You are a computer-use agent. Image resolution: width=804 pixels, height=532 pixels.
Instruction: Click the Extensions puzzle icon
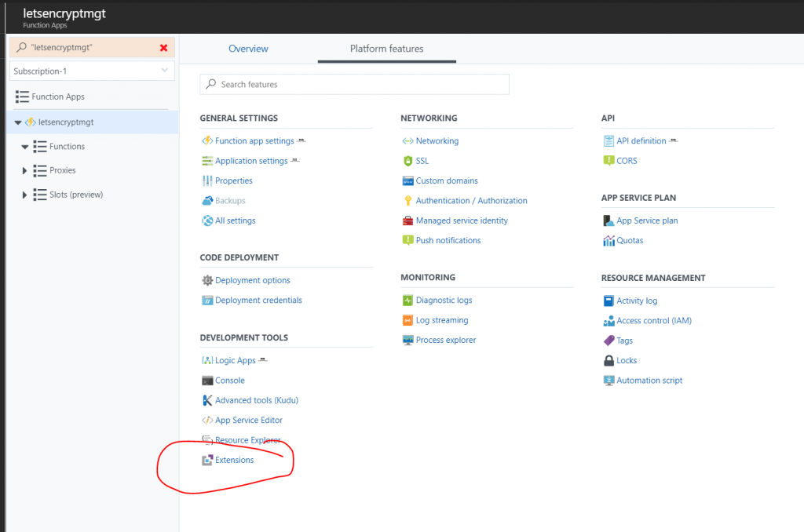point(207,460)
